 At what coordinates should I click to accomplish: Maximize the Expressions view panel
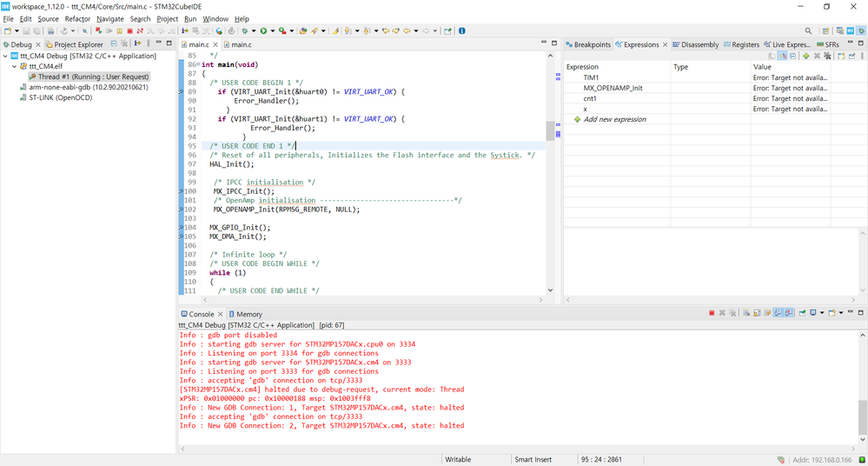tap(861, 43)
